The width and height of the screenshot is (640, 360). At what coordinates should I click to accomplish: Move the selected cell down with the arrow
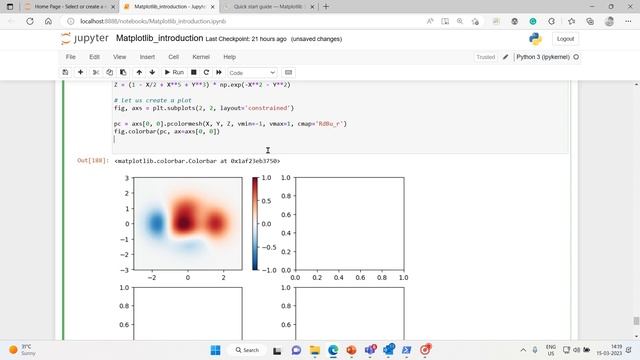(x=152, y=72)
